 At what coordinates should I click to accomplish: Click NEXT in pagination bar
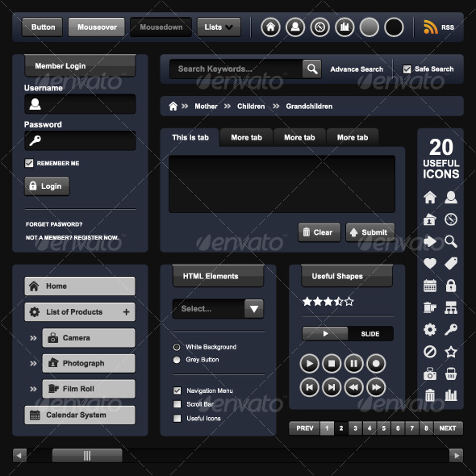pyautogui.click(x=448, y=428)
